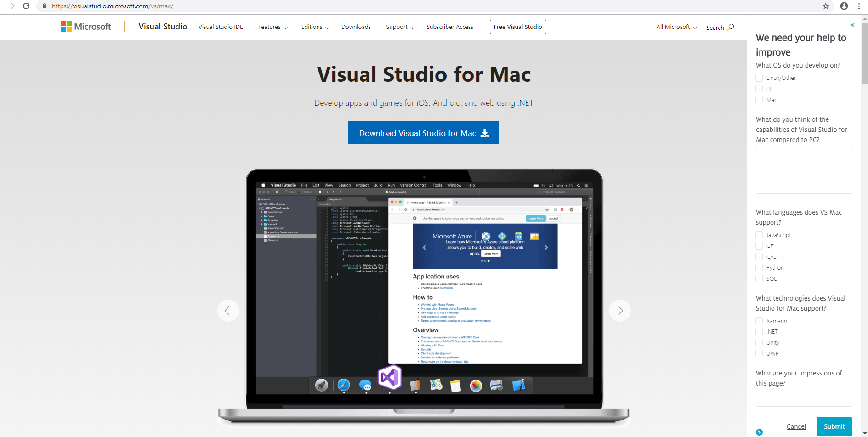Close the survey panel with the X

pos(852,25)
